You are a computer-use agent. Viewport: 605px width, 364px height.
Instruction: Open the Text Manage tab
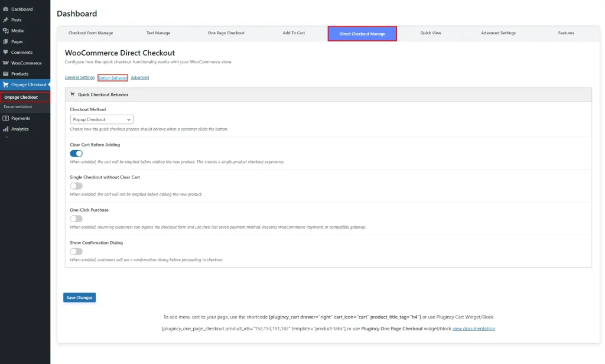(x=158, y=33)
